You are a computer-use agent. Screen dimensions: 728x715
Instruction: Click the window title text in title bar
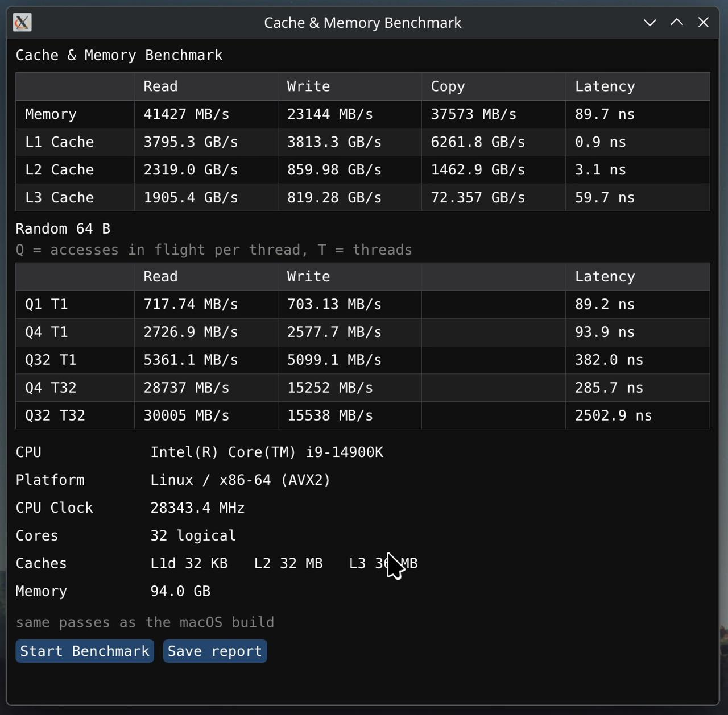coord(363,23)
